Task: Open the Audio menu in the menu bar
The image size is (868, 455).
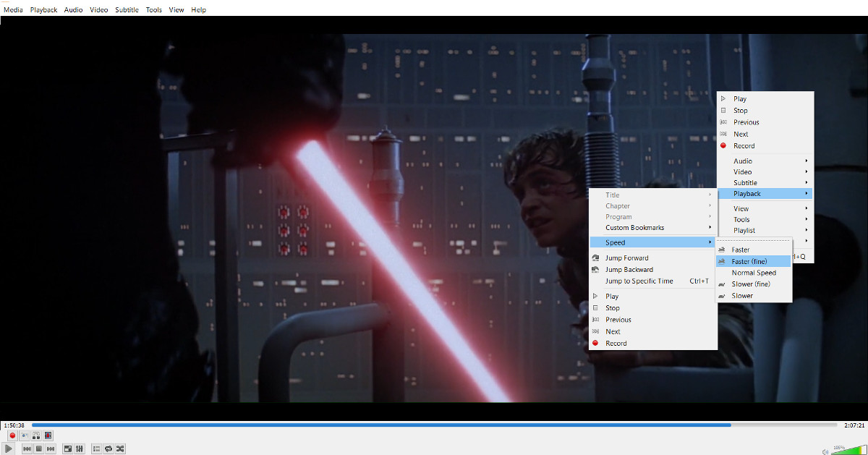Action: tap(73, 10)
